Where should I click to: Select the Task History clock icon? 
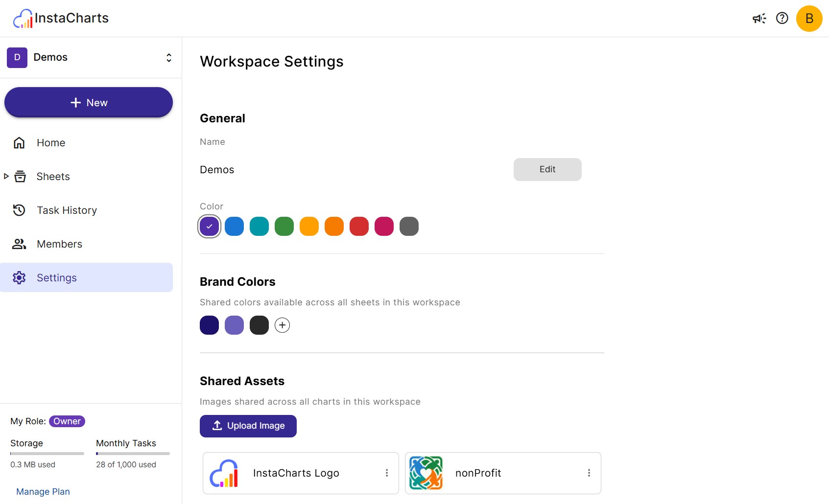19,210
